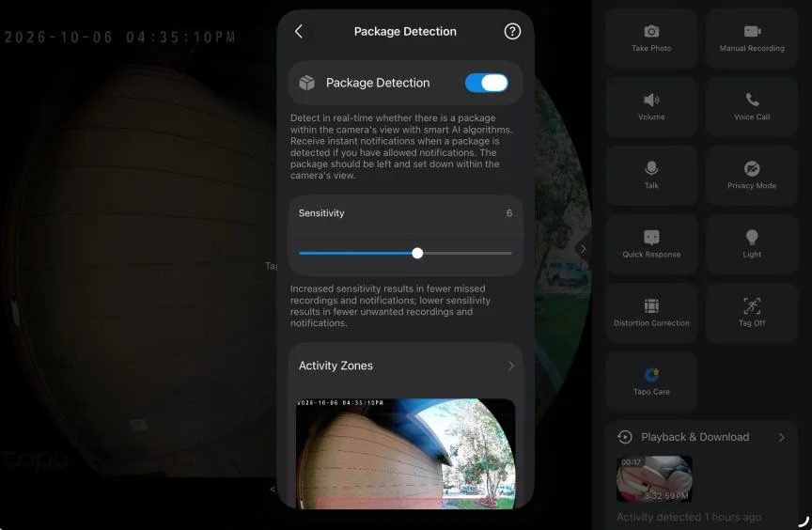
Task: Click side panel collapse arrow on live view
Action: [x=583, y=249]
